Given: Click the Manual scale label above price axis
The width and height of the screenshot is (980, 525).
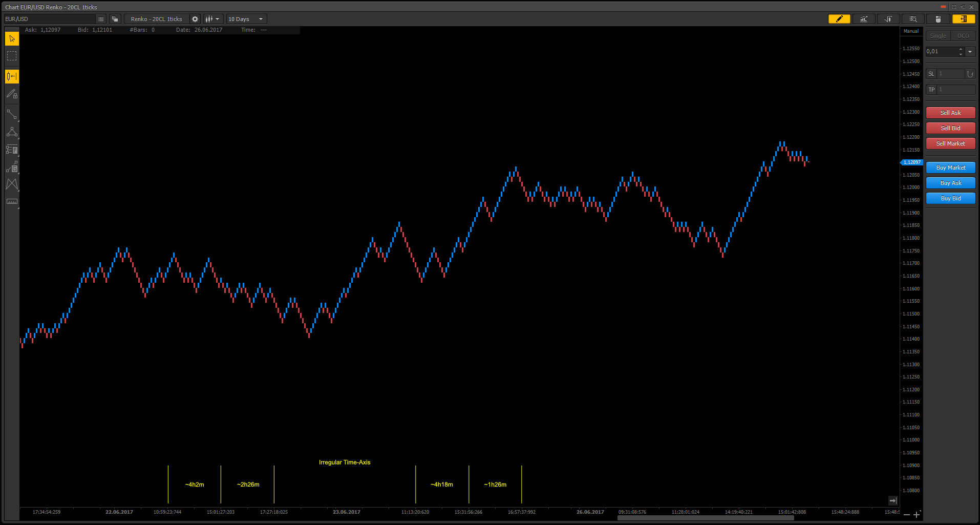Looking at the screenshot, I should [911, 31].
